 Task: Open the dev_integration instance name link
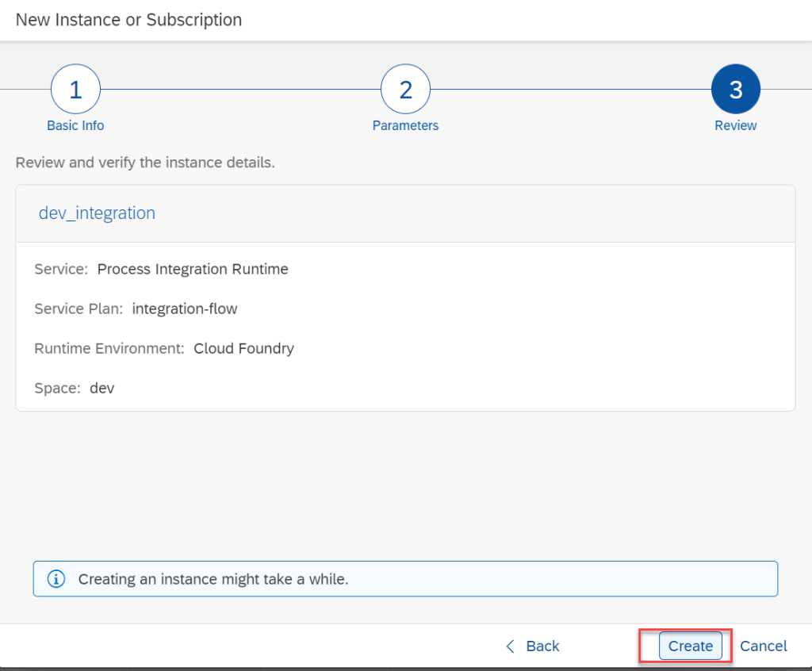click(x=97, y=213)
